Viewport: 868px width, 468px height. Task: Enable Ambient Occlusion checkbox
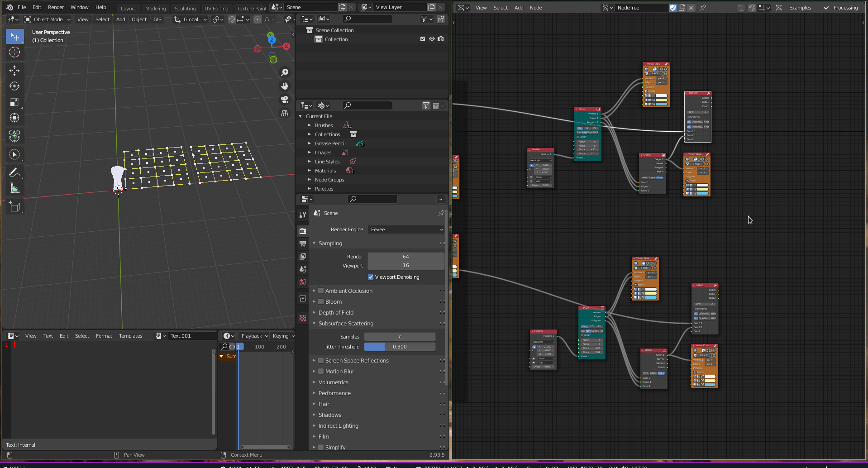[320, 291]
